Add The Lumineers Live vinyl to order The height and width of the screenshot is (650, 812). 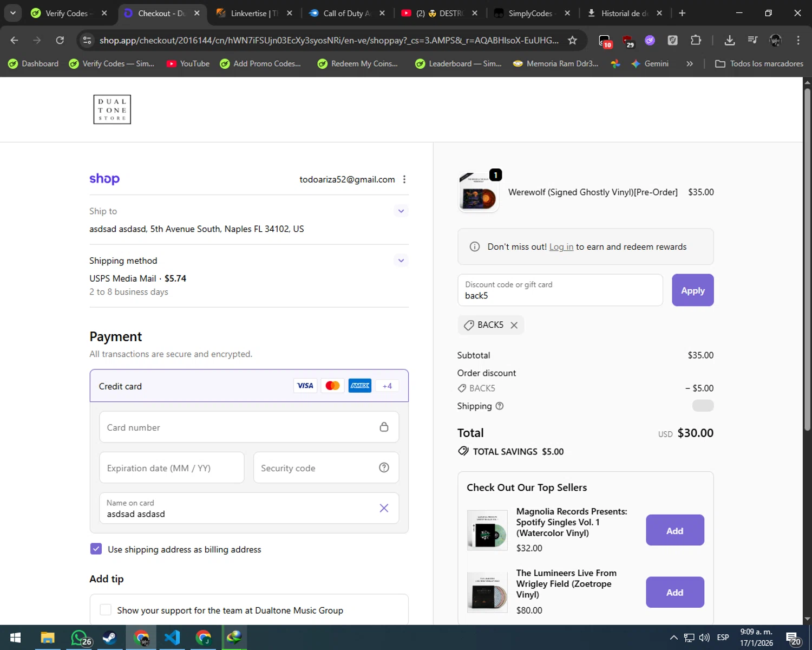675,592
